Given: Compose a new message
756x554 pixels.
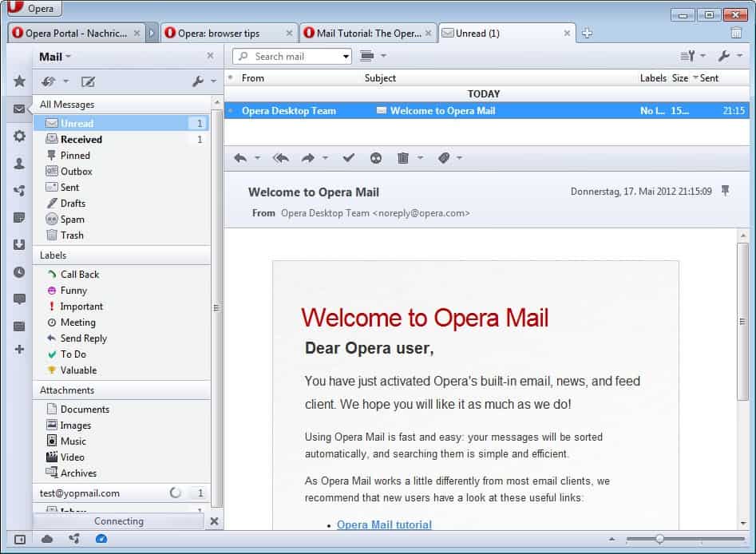Looking at the screenshot, I should click(88, 81).
